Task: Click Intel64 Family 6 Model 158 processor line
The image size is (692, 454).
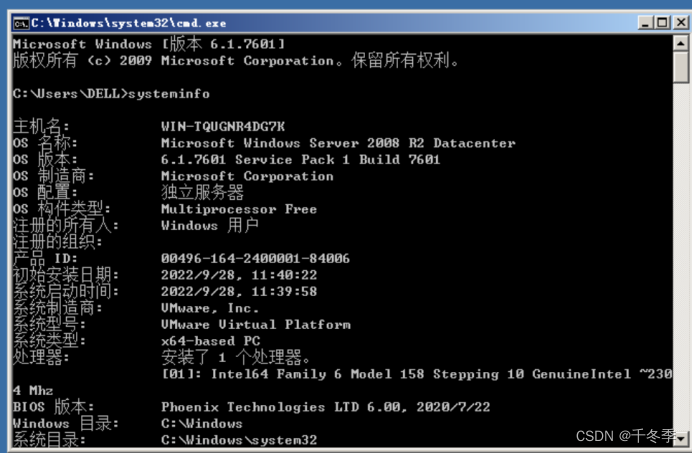Action: pos(417,374)
